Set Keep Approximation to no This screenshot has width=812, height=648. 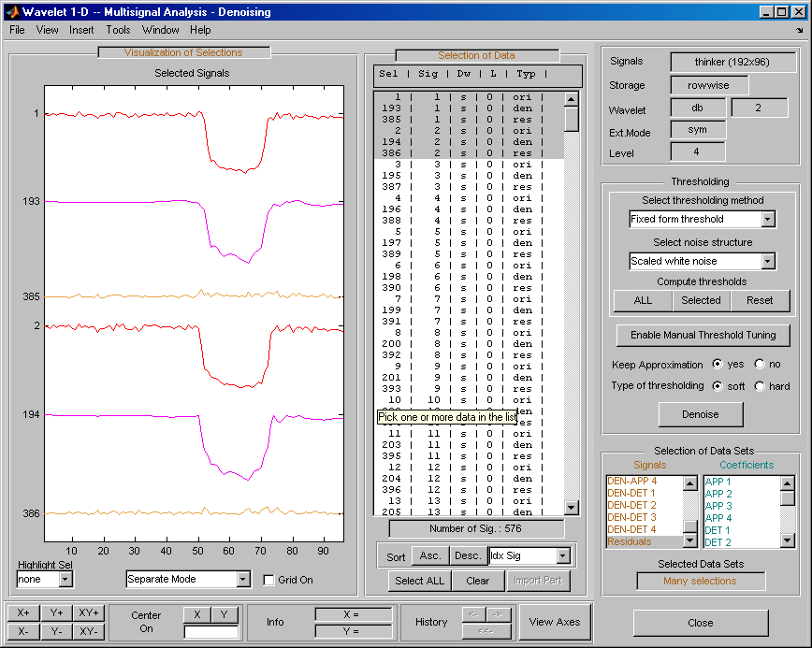click(x=759, y=364)
